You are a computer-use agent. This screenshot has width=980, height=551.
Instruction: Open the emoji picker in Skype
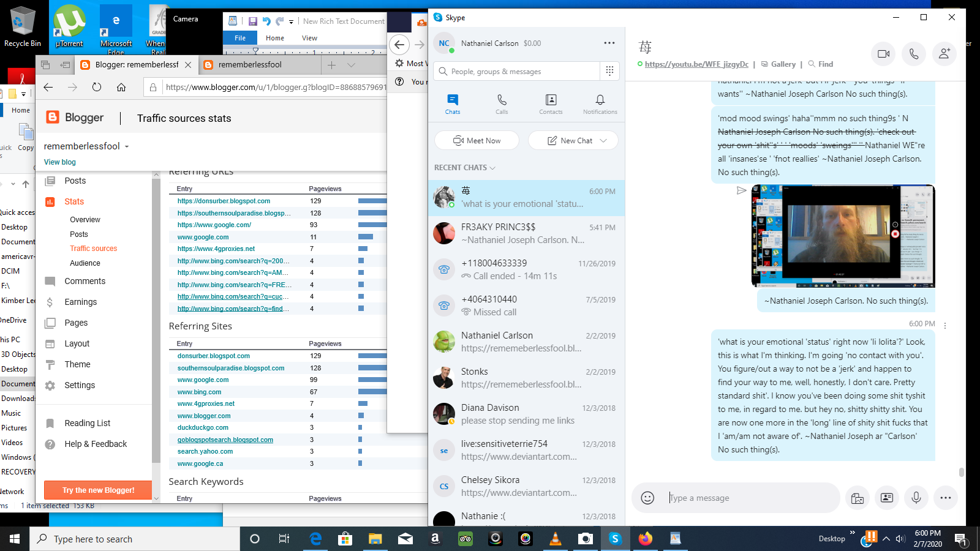(647, 498)
